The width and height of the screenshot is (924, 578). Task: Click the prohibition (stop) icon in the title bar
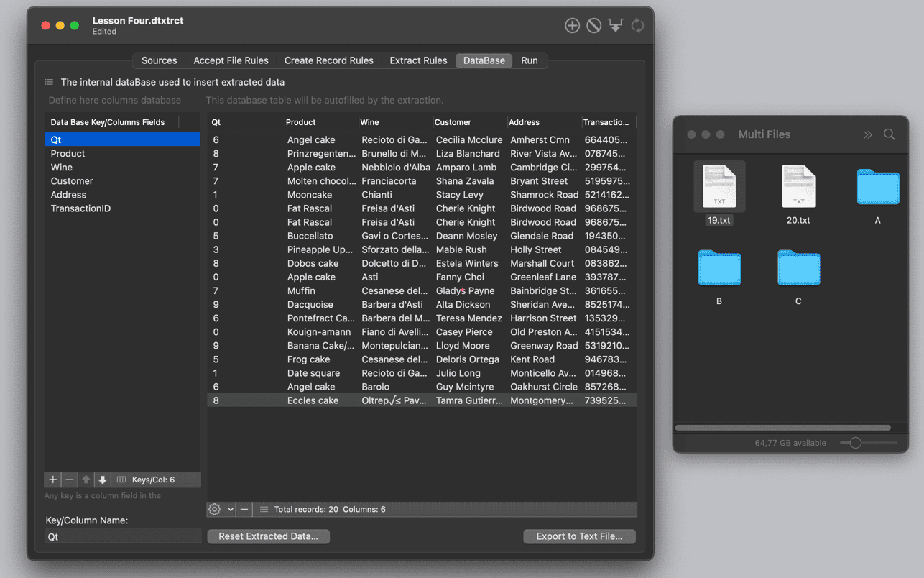pyautogui.click(x=593, y=26)
